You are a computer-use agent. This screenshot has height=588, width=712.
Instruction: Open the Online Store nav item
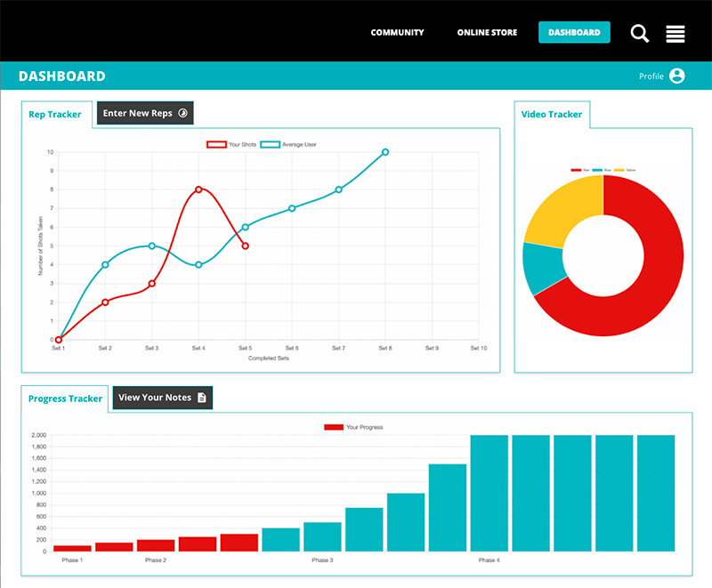[487, 33]
